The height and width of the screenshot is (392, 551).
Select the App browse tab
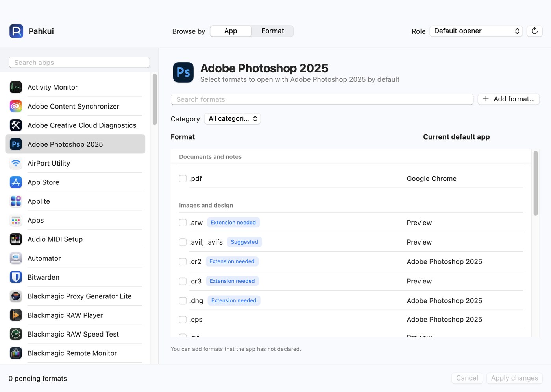click(x=231, y=31)
